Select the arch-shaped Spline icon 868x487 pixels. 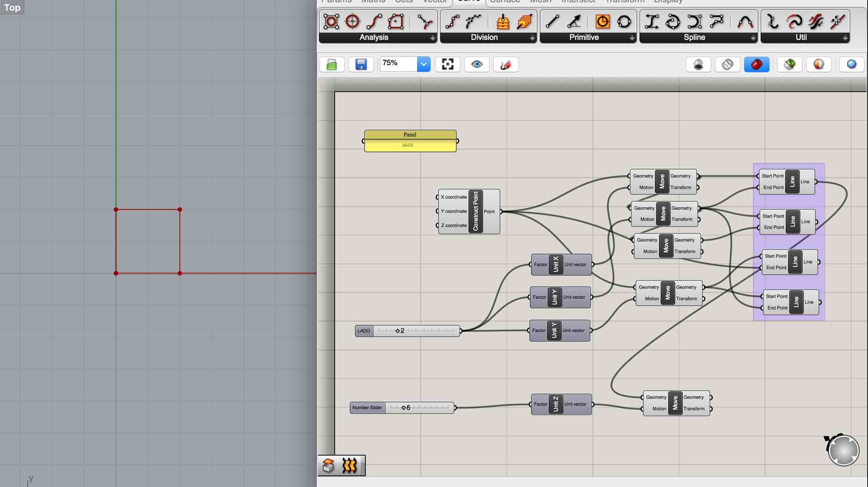click(x=745, y=21)
